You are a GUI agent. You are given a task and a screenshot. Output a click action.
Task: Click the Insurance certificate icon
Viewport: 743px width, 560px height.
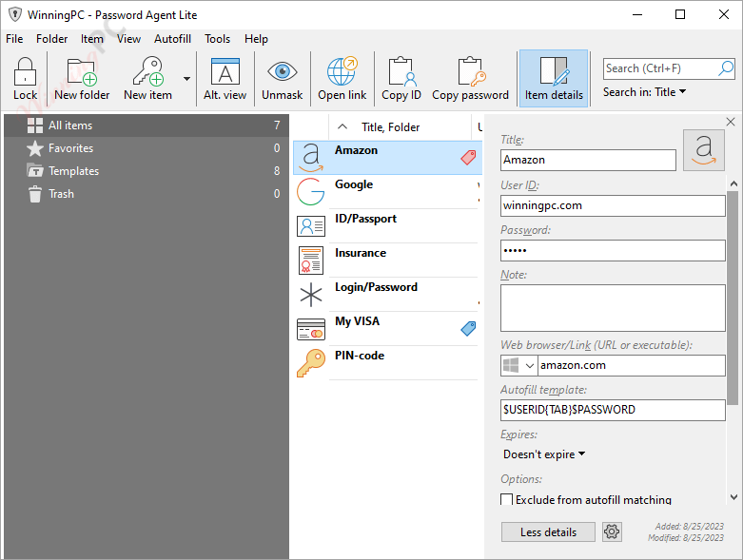point(311,261)
